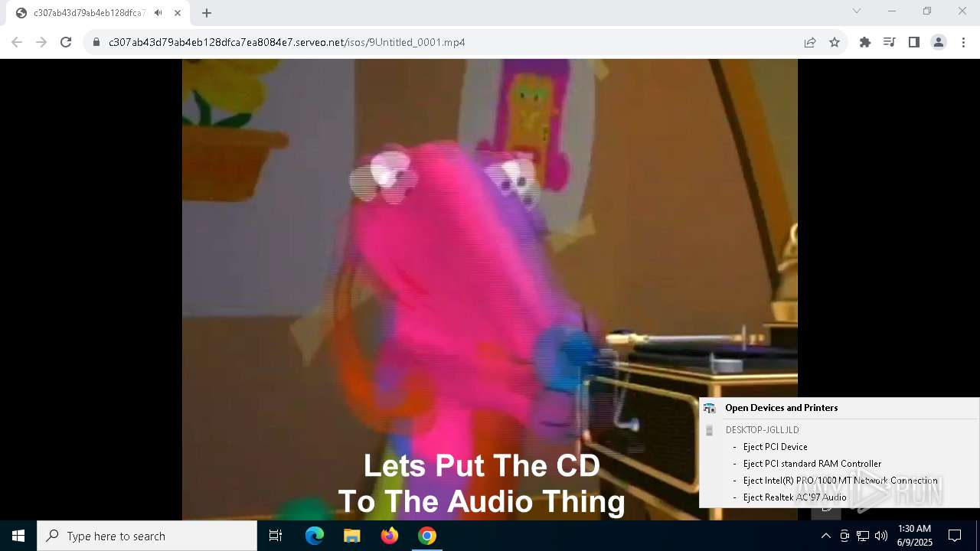The width and height of the screenshot is (980, 551).
Task: Click the playing video frame
Action: pyautogui.click(x=490, y=289)
